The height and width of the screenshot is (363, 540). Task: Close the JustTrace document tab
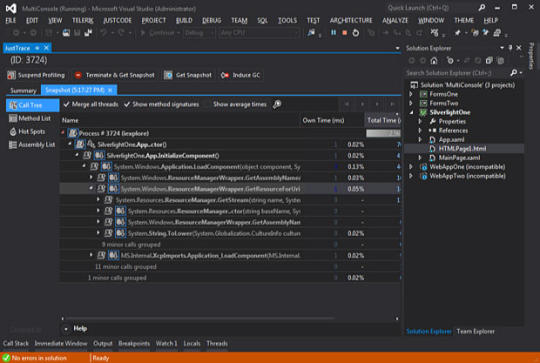click(x=46, y=48)
